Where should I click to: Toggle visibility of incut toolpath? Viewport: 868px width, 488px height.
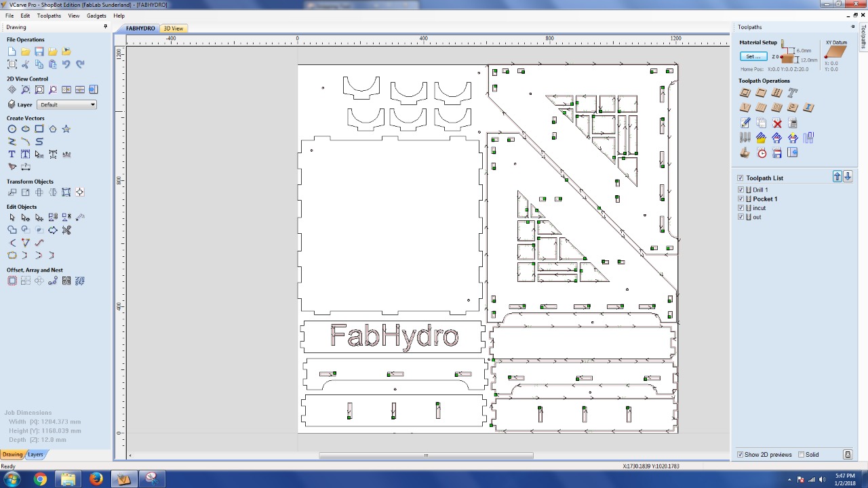coord(741,208)
